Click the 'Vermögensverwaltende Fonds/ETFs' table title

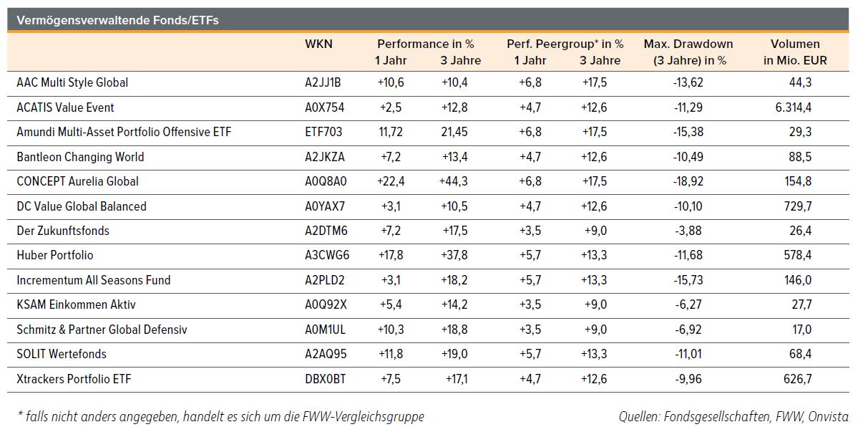(117, 21)
